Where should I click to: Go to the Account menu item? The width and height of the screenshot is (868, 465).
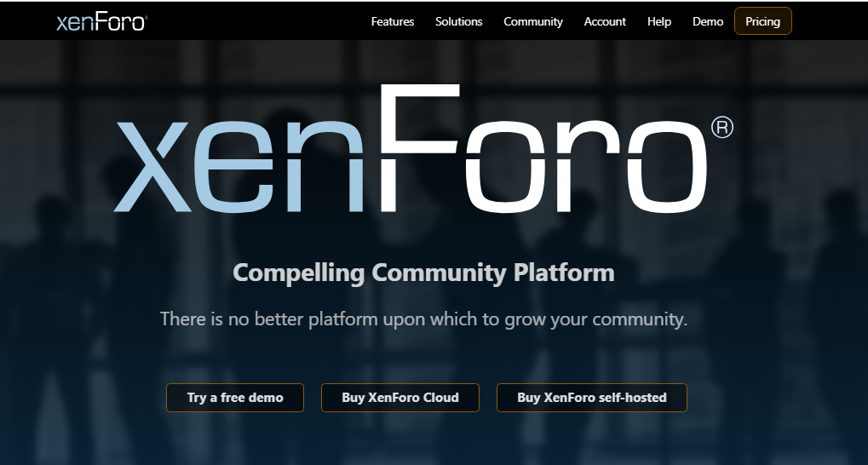[605, 21]
